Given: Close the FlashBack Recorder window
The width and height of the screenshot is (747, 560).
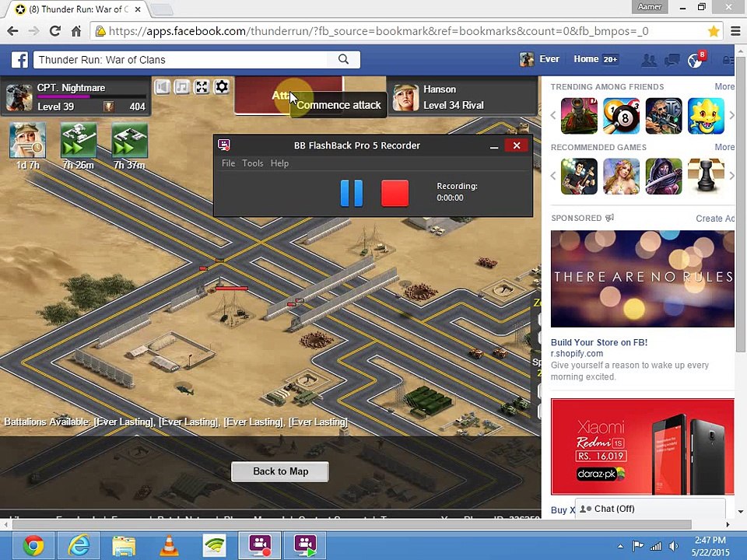Looking at the screenshot, I should [x=517, y=145].
